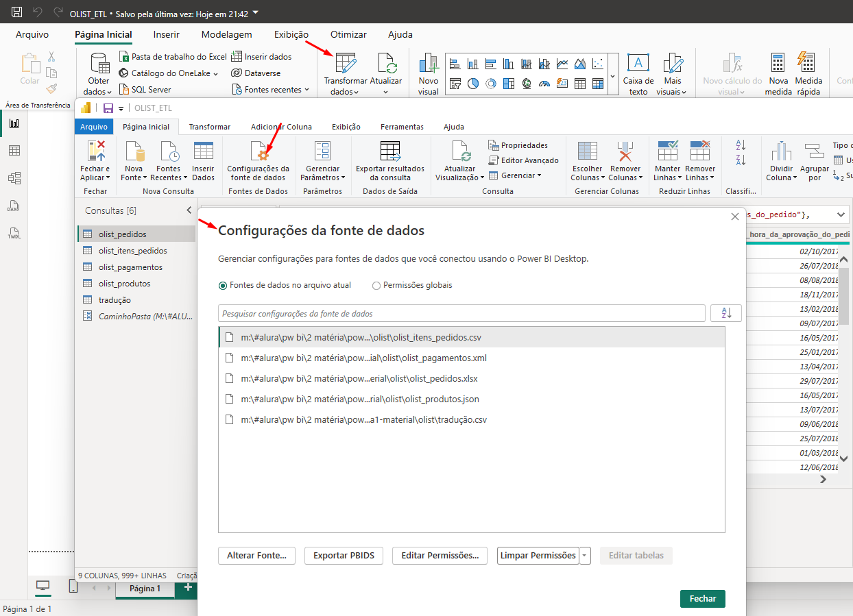Open the Inserir tab in the main window
This screenshot has width=853, height=616.
pos(167,34)
